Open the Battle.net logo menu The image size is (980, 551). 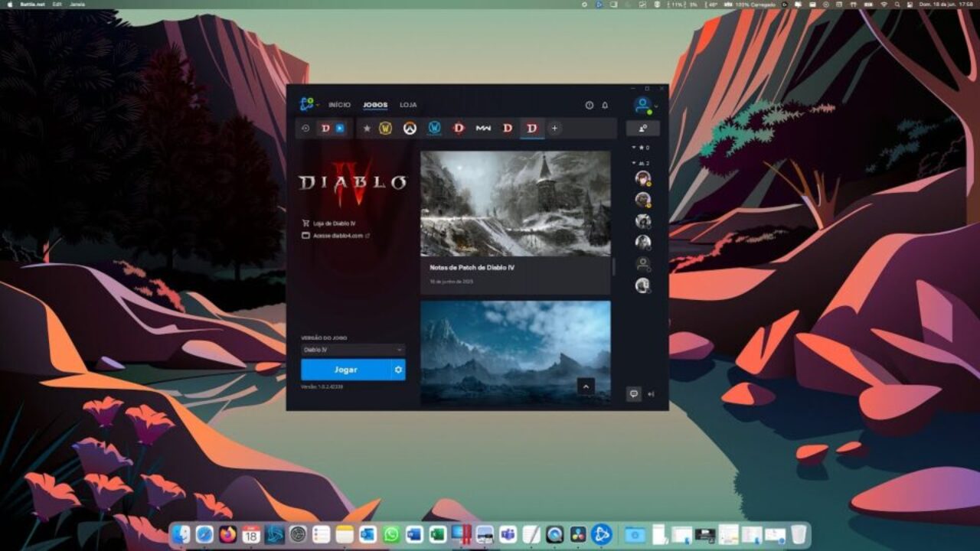(309, 104)
